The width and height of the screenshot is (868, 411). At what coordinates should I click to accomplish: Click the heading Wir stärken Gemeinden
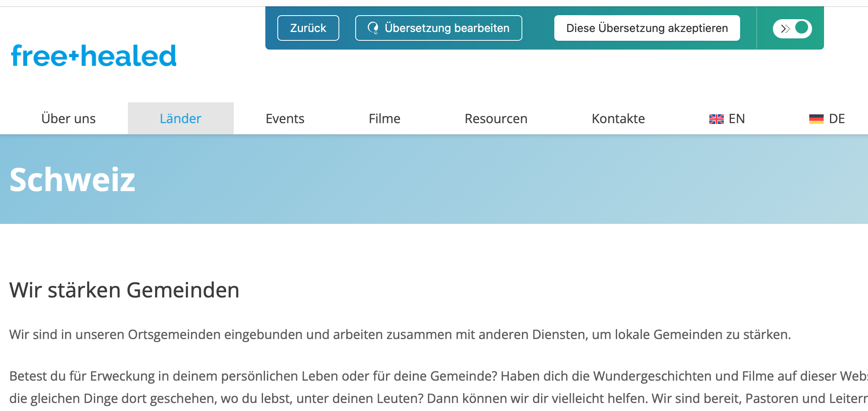point(124,290)
